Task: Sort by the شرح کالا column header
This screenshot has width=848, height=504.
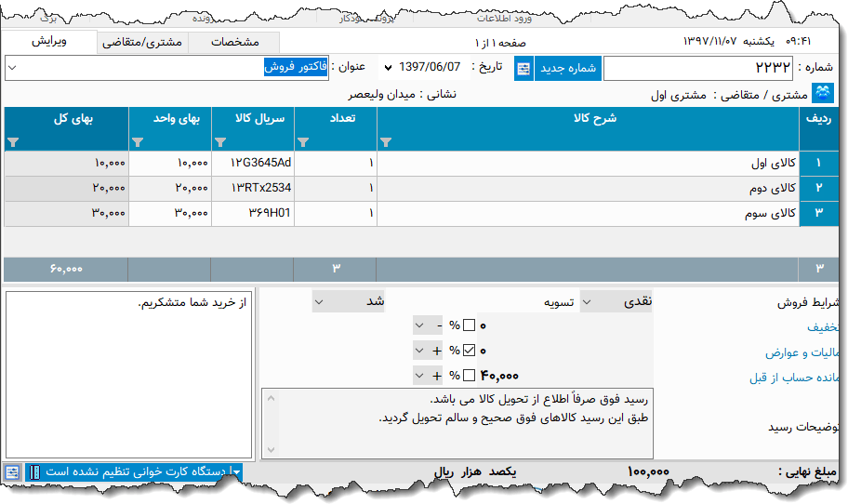Action: coord(595,118)
